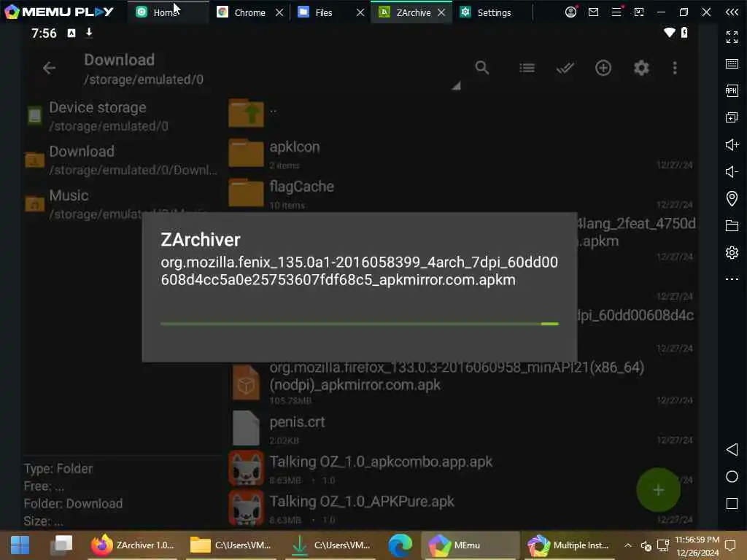
Task: Change the list view mode icon
Action: point(527,68)
